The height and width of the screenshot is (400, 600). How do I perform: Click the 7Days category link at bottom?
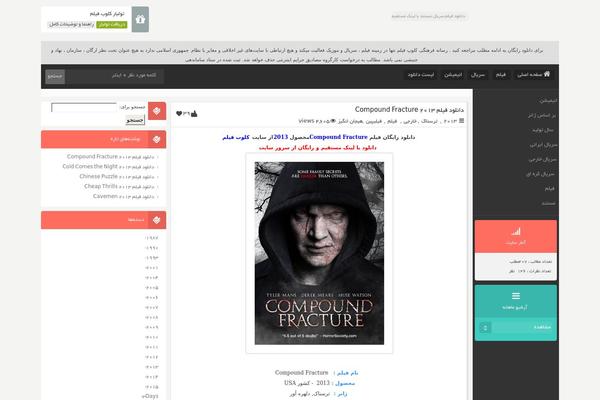(x=150, y=396)
